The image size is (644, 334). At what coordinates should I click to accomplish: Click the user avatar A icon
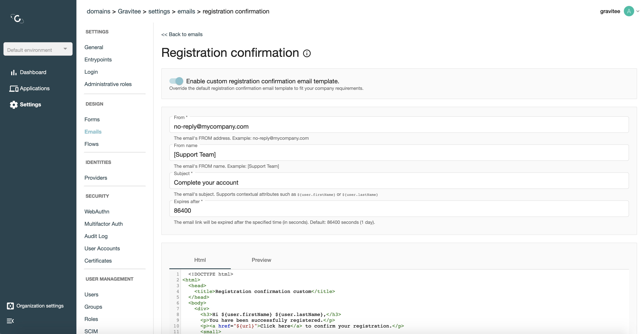coord(629,11)
